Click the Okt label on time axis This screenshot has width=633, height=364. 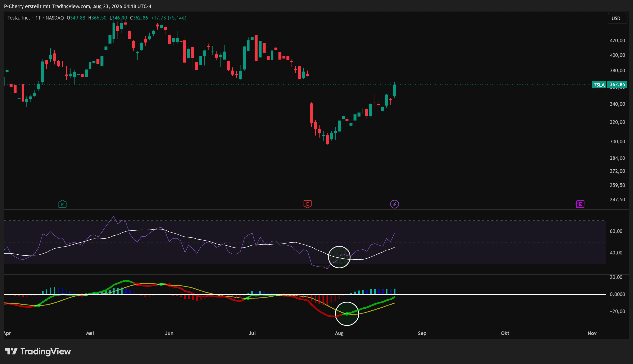click(505, 333)
